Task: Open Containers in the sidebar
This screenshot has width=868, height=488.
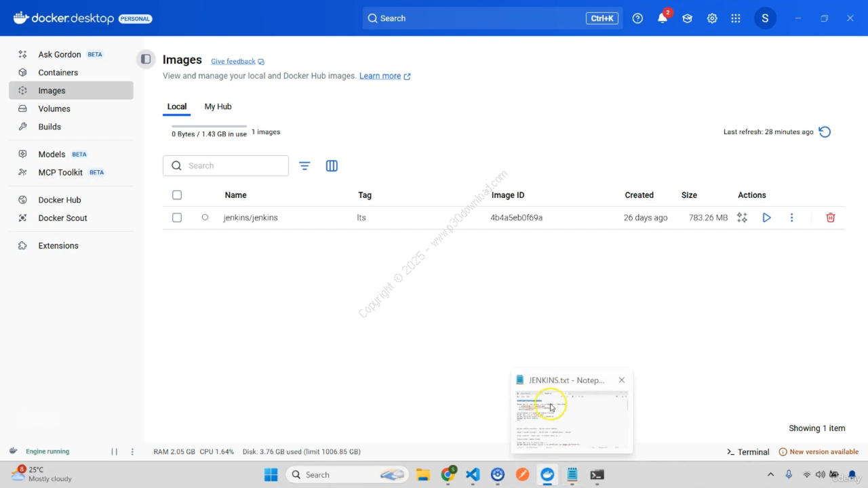Action: tap(58, 73)
